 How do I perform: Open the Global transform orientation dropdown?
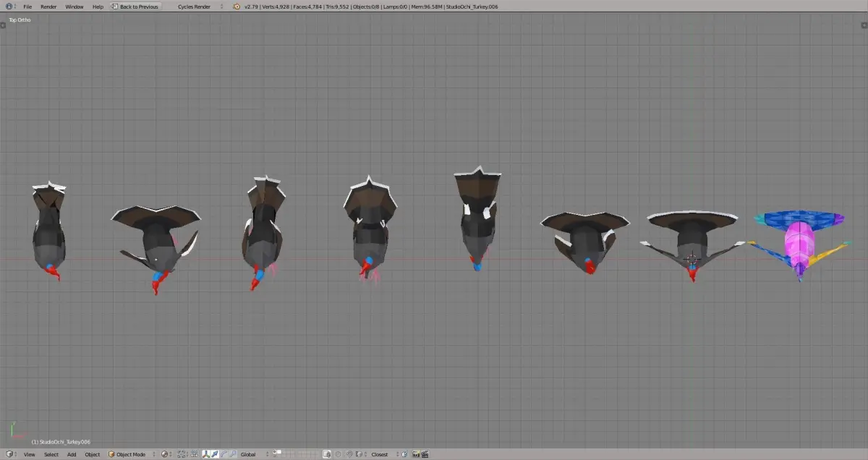[x=253, y=454]
